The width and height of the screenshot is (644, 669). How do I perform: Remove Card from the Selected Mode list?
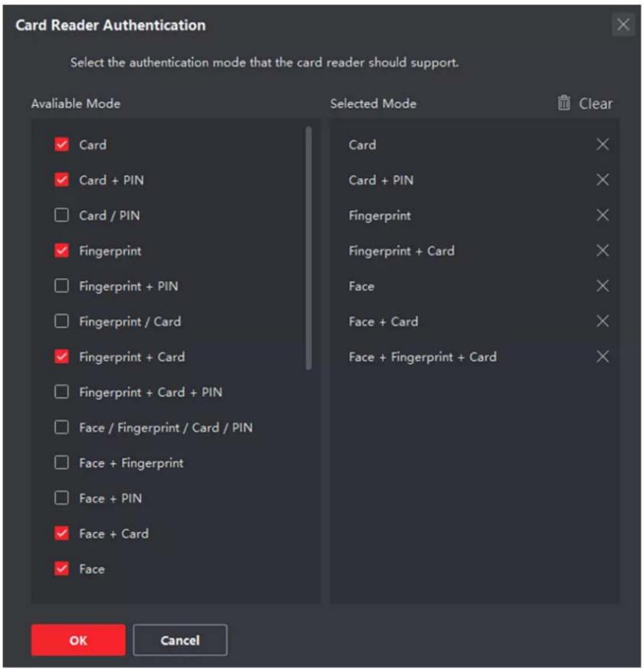(602, 145)
